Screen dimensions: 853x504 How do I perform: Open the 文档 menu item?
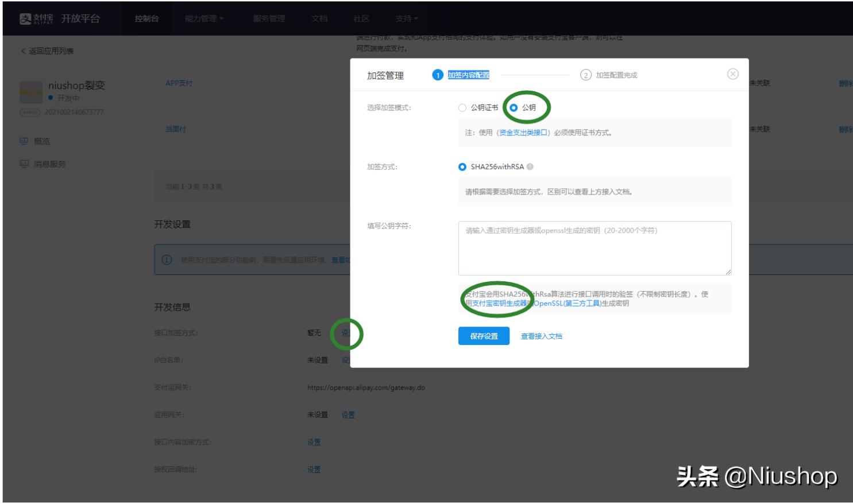point(319,18)
